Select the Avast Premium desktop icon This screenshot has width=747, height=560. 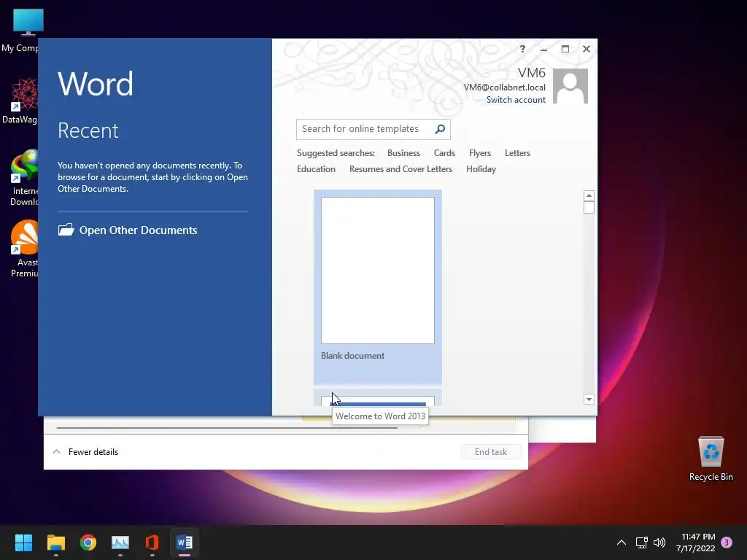click(24, 249)
